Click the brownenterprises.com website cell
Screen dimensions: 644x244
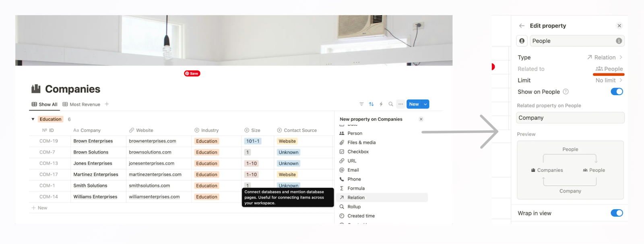[x=153, y=141]
